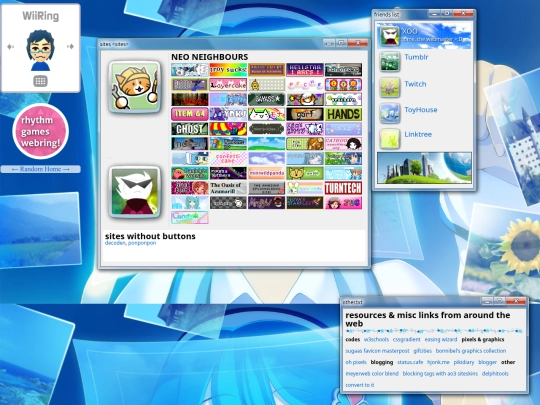Image resolution: width=540 pixels, height=405 pixels.
Task: Open the Windows XP logo site button
Action: click(x=228, y=144)
